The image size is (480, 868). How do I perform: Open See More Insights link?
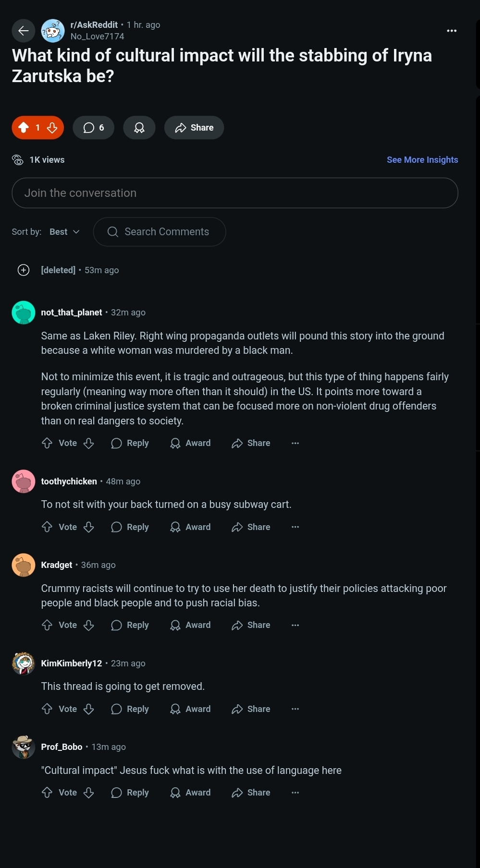pyautogui.click(x=422, y=160)
